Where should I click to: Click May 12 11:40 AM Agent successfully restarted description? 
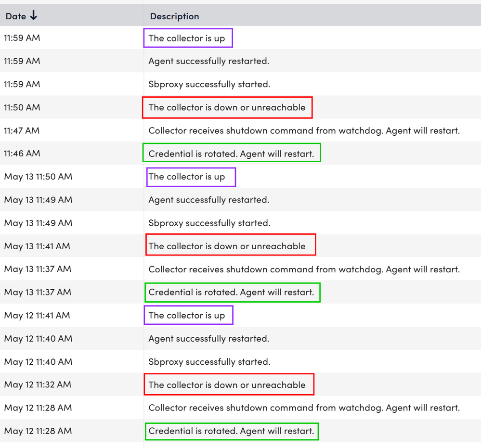[x=209, y=339]
